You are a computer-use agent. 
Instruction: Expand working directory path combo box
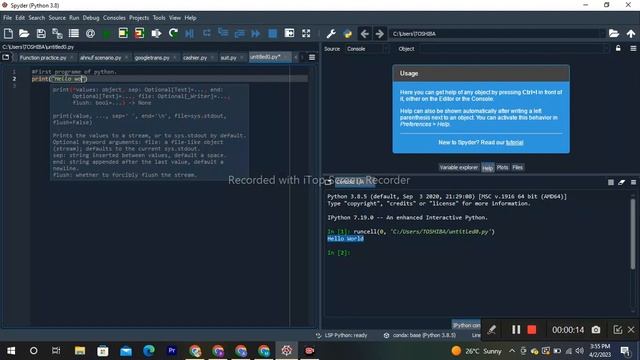click(602, 34)
